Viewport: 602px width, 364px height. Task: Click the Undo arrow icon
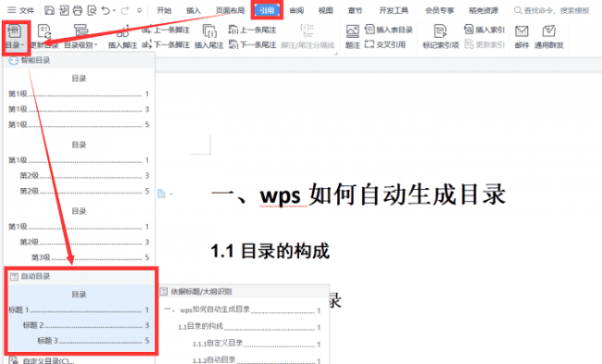106,10
